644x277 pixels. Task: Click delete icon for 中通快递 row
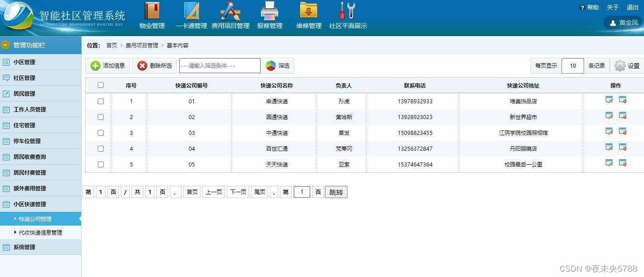pyautogui.click(x=622, y=131)
